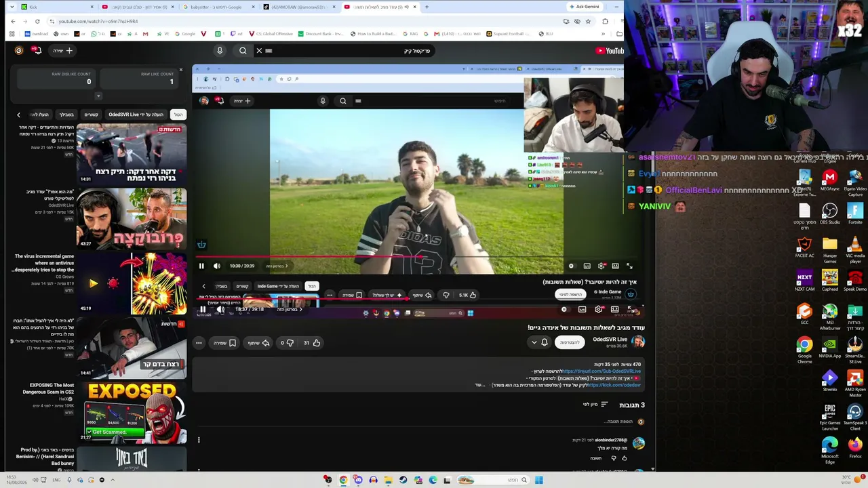Open the tinyurl Sub-OdedSVRLive link
868x488 pixels.
coord(601,371)
